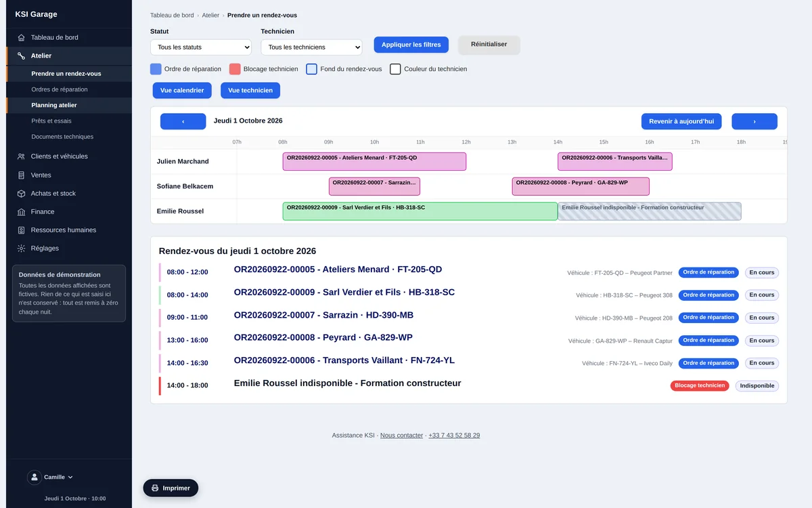Click En cours badge on Peugeot Partner row
Image resolution: width=812 pixels, height=508 pixels.
762,273
